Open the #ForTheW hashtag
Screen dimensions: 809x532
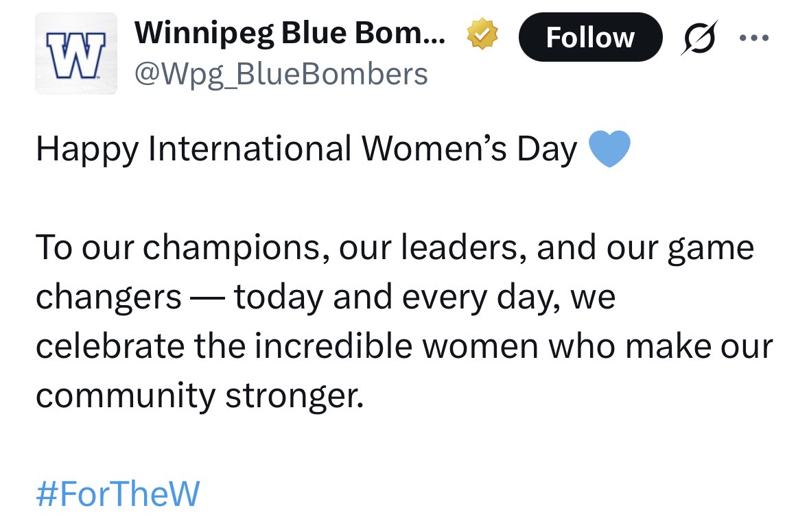click(x=117, y=494)
